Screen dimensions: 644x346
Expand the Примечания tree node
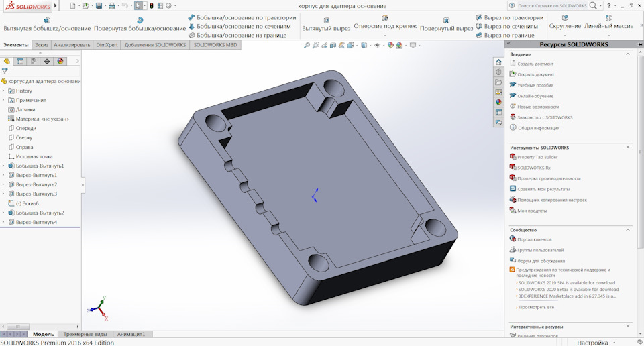click(4, 100)
